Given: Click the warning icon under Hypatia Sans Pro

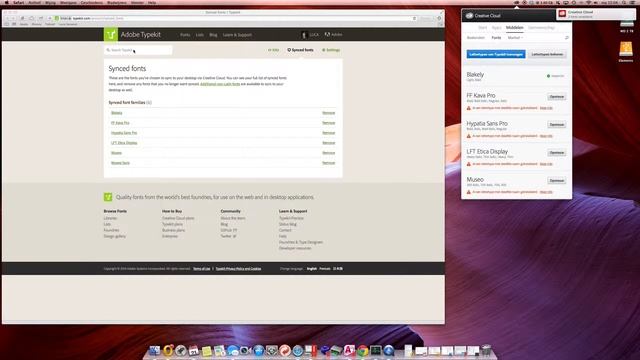Looking at the screenshot, I should click(x=469, y=136).
